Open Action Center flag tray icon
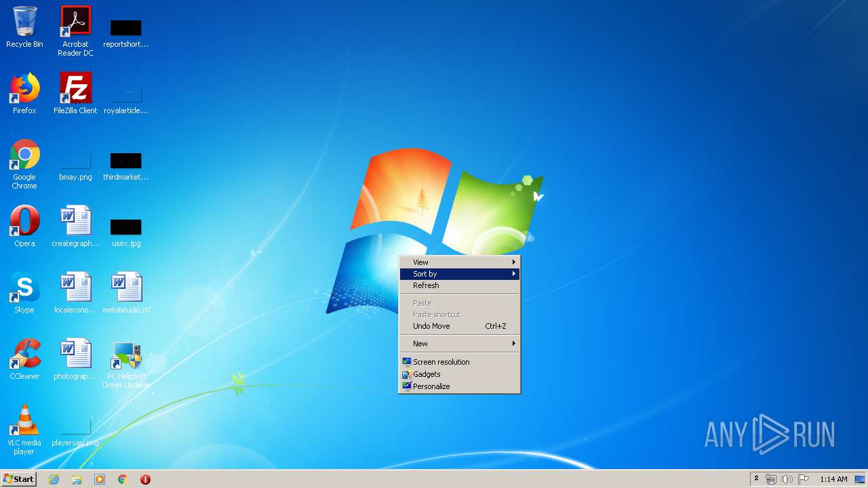868x488 pixels. tap(804, 479)
